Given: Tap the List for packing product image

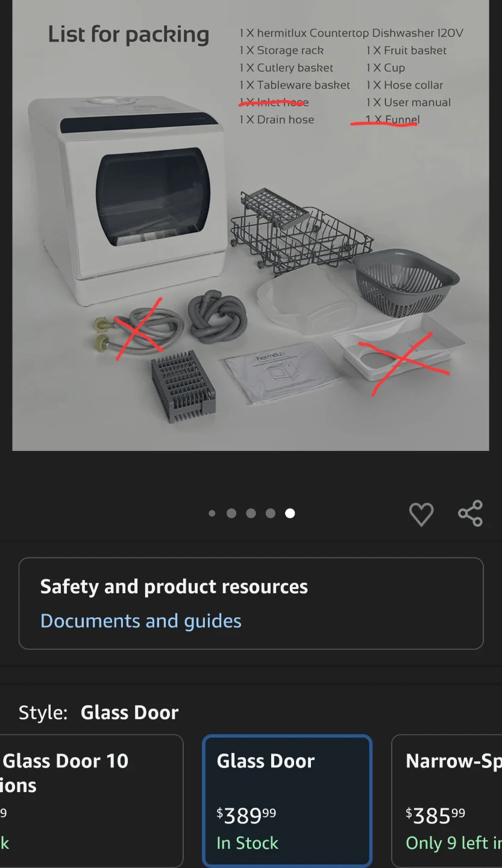Looking at the screenshot, I should 251,225.
